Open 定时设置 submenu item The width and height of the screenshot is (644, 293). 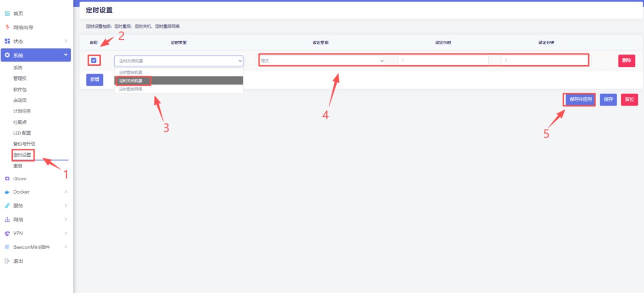tap(22, 155)
